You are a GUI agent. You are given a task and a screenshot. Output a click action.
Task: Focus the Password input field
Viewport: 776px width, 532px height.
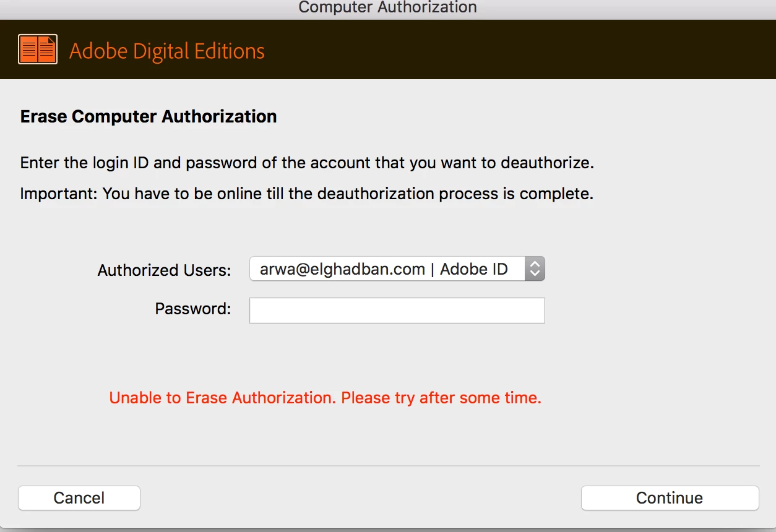pos(397,311)
